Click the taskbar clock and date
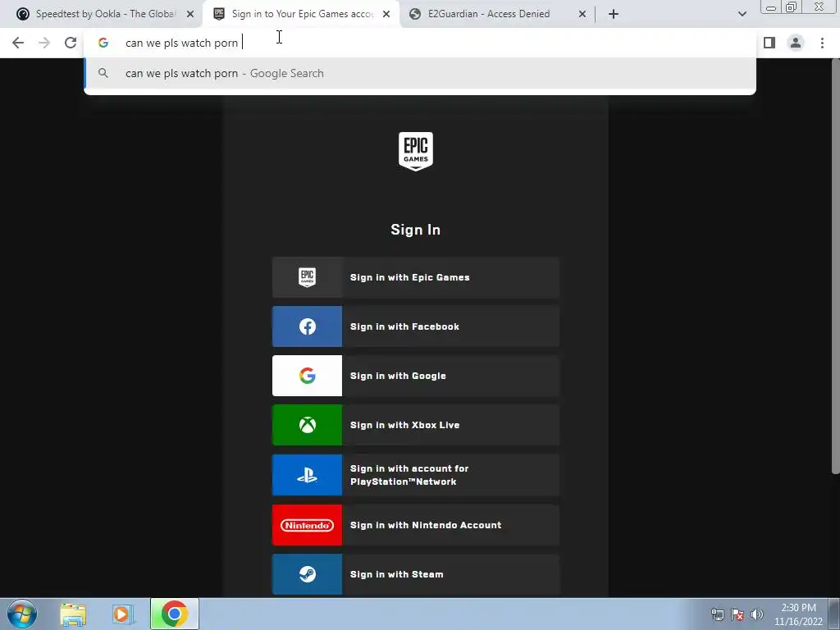 coord(798,614)
